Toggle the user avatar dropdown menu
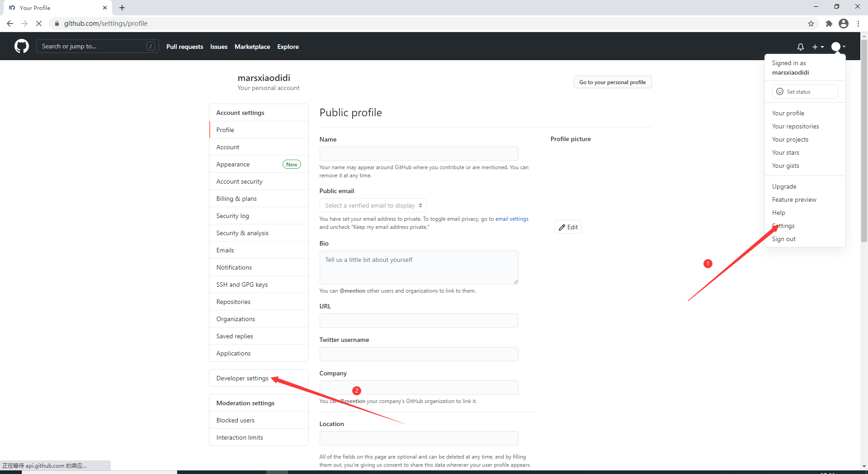Image resolution: width=868 pixels, height=474 pixels. tap(838, 47)
